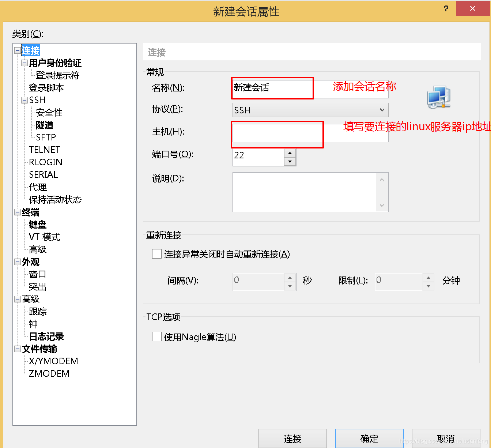Open the 协议 SSH dropdown

click(310, 110)
